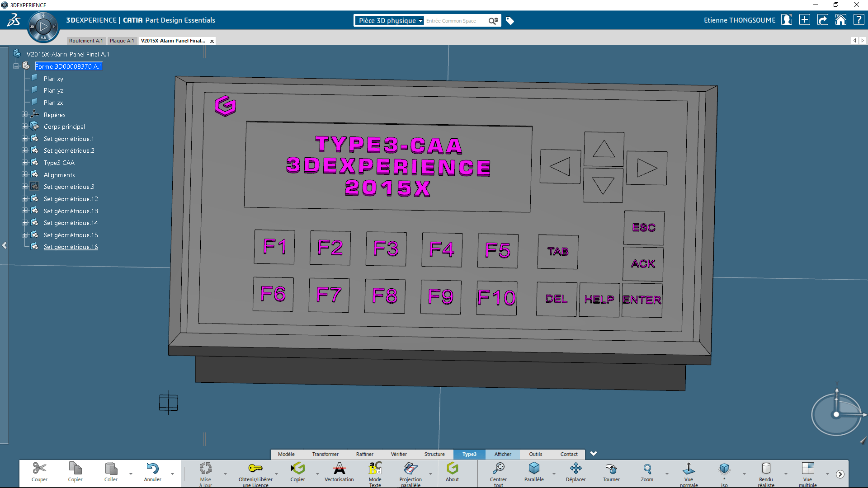Screen dimensions: 868x488
Task: Switch to the Vérifier tab
Action: pos(399,454)
